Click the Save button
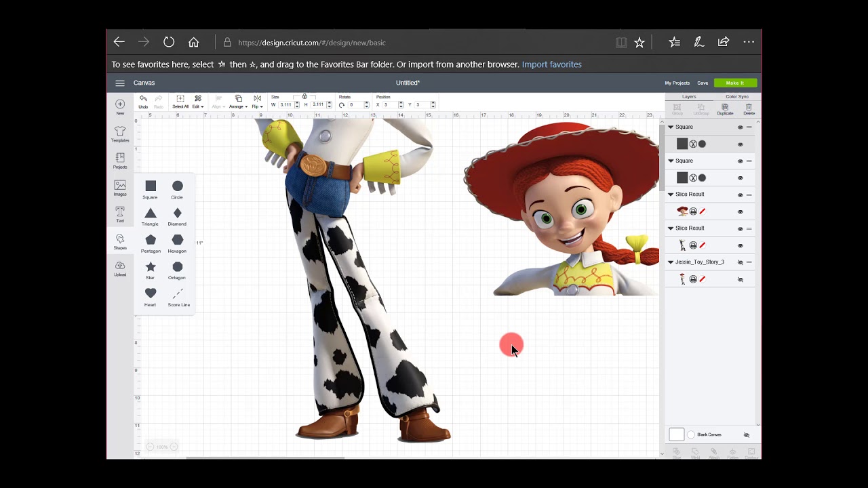This screenshot has width=868, height=488. pyautogui.click(x=703, y=83)
